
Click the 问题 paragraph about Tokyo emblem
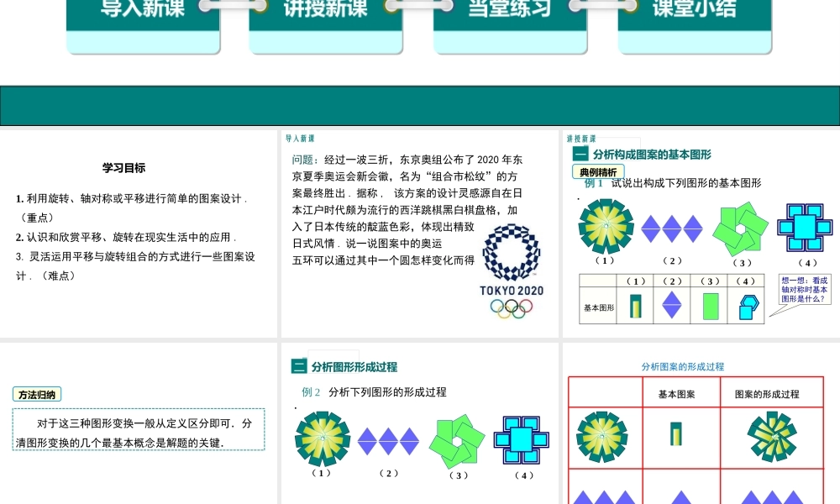click(x=408, y=210)
